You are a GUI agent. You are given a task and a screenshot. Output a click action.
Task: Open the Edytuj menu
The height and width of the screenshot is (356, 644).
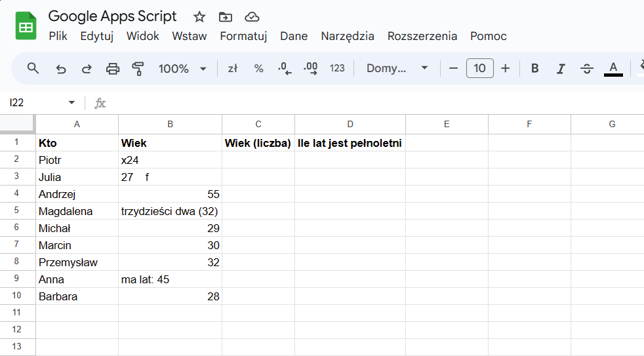(97, 36)
